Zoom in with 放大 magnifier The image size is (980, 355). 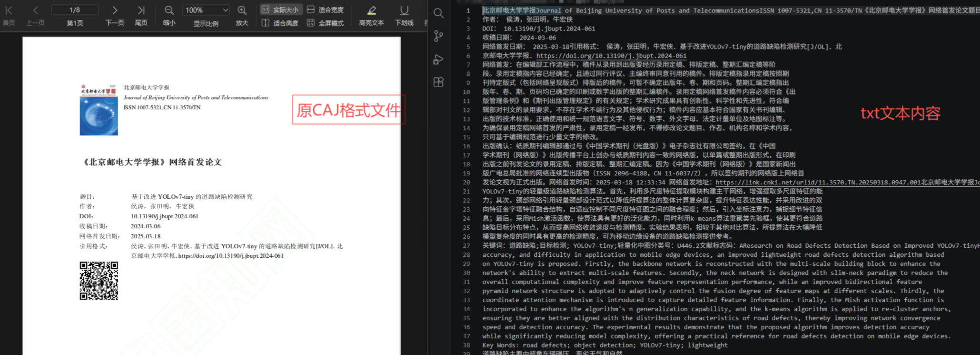coord(242,15)
